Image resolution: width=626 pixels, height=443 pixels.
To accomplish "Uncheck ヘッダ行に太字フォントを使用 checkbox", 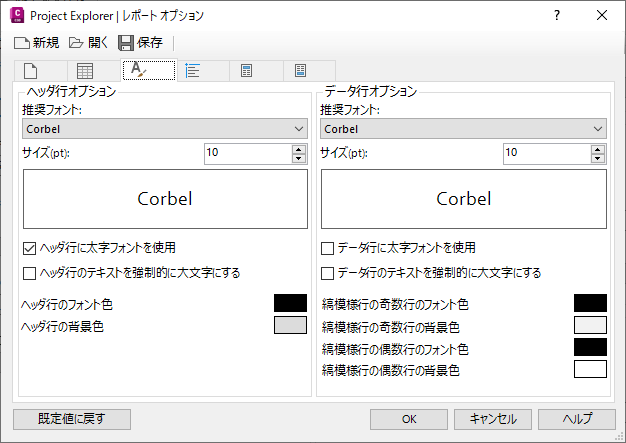I will pos(28,248).
